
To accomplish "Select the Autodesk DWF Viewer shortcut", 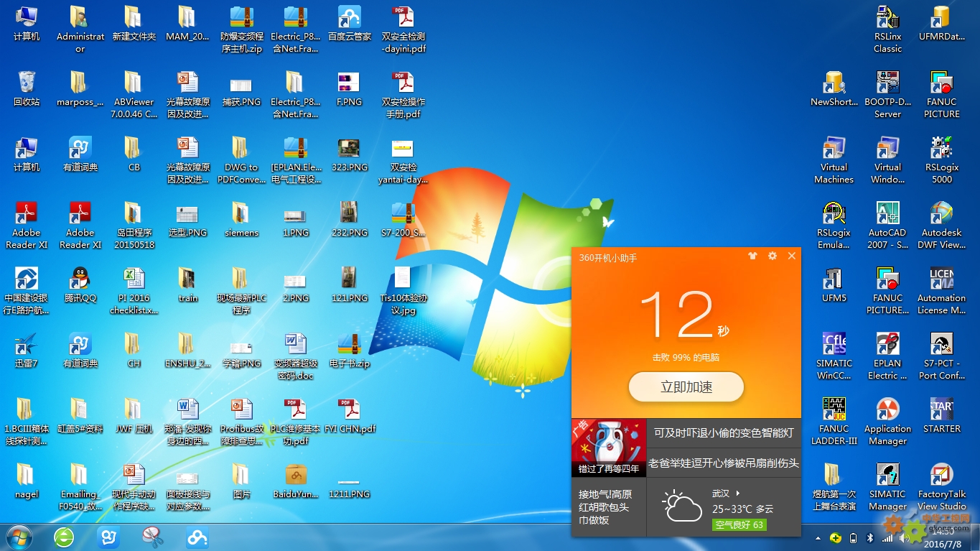I will pyautogui.click(x=942, y=226).
